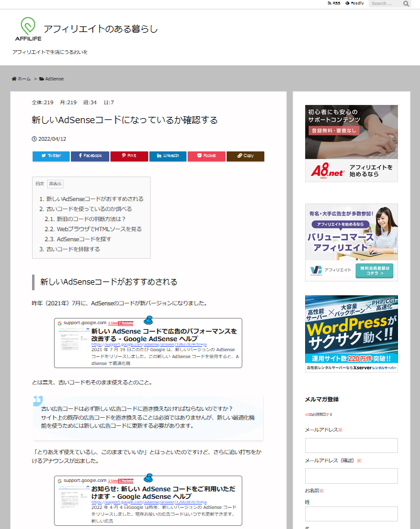
Task: Open 1 User Pockets badge on second card
Action: tap(121, 481)
